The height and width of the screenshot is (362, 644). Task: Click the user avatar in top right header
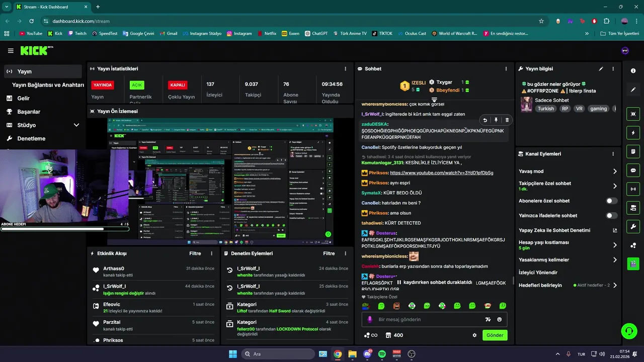(625, 51)
